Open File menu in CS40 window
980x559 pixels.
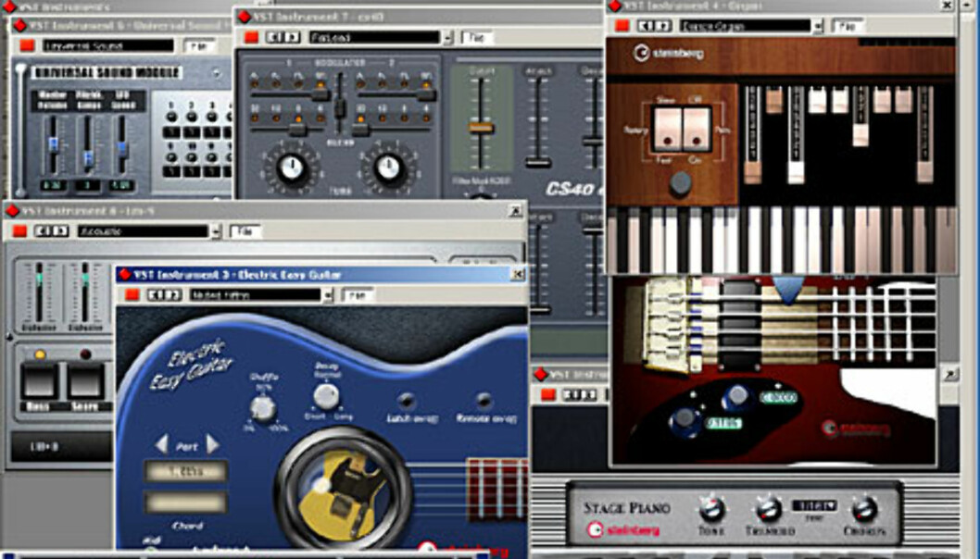[x=476, y=37]
